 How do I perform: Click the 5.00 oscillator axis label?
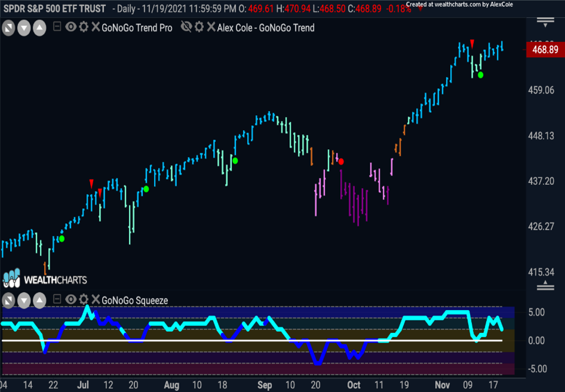(x=536, y=312)
